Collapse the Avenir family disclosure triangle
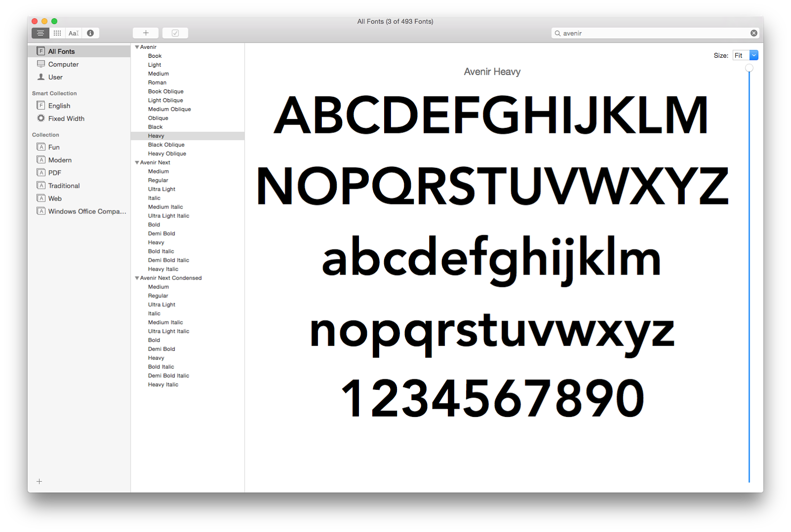The image size is (791, 532). 137,47
